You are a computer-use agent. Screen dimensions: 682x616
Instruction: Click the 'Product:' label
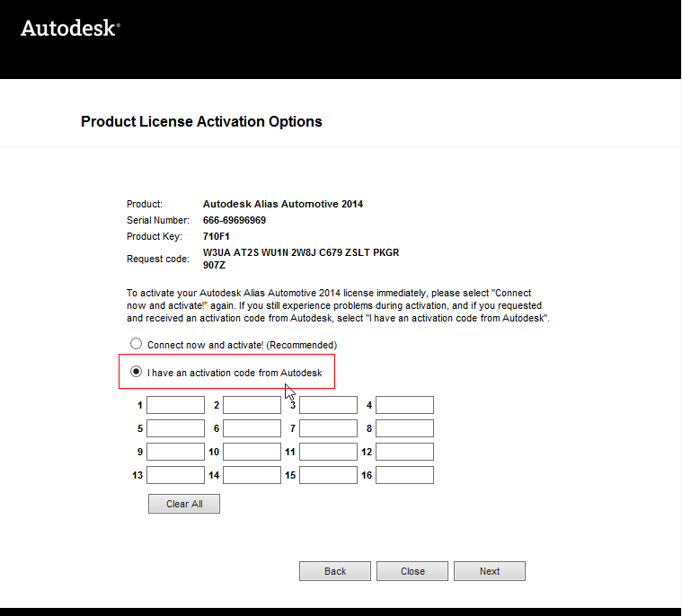[x=145, y=204]
